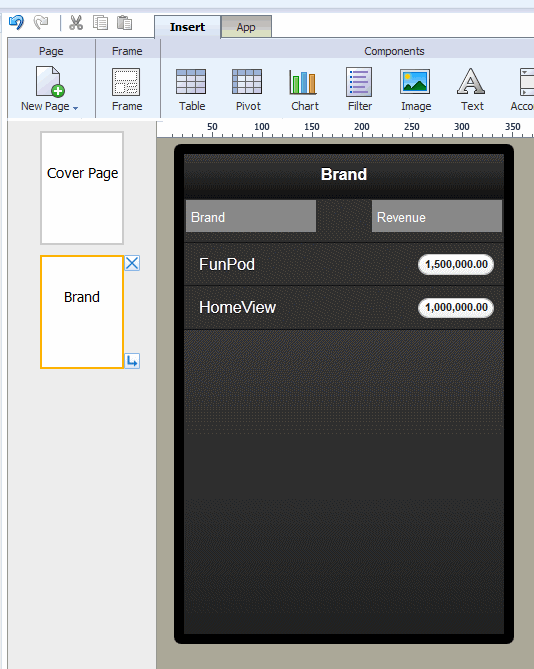
Task: Cut selection with scissors icon
Action: (x=76, y=22)
